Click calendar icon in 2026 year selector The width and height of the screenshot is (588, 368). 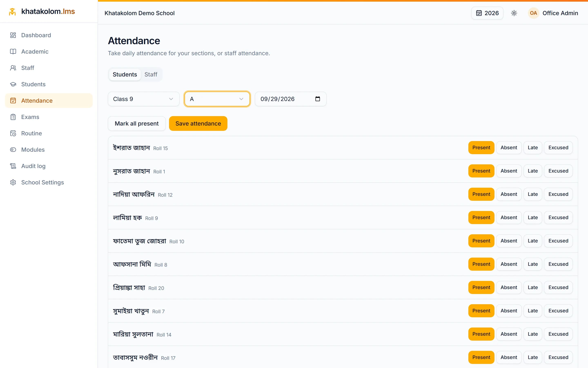pyautogui.click(x=479, y=13)
